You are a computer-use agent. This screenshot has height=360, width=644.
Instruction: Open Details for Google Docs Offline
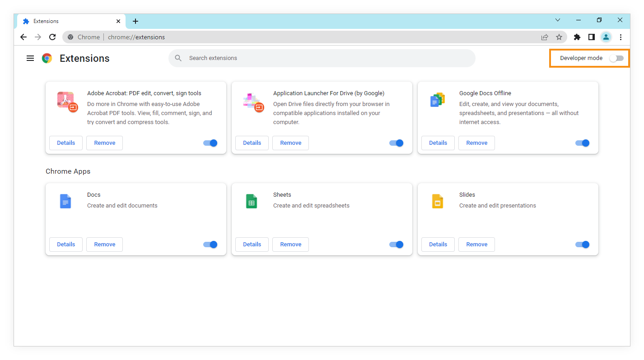point(438,143)
